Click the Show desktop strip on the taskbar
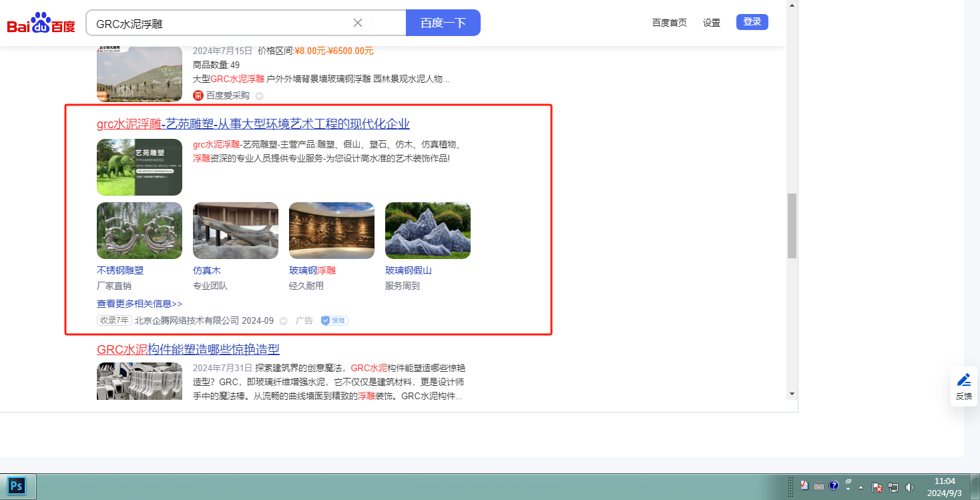 point(975,486)
